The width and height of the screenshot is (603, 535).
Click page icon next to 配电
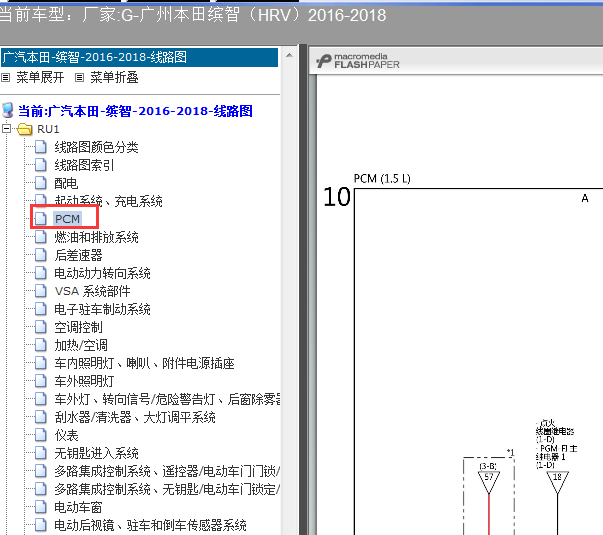pos(41,183)
